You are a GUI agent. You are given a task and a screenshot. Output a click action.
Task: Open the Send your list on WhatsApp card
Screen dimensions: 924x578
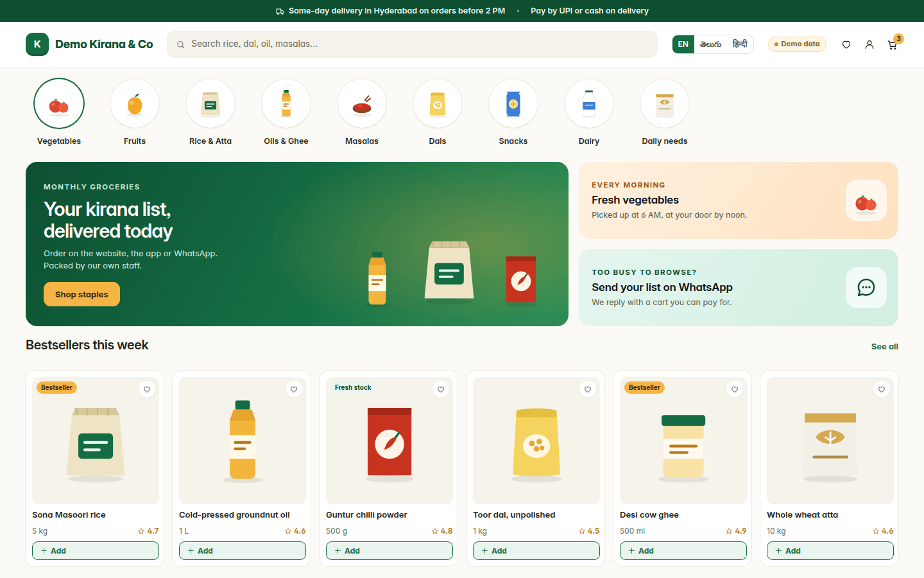click(x=739, y=288)
